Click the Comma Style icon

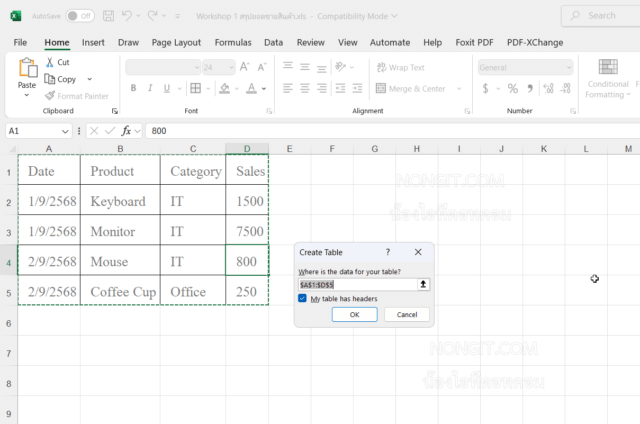tap(530, 88)
